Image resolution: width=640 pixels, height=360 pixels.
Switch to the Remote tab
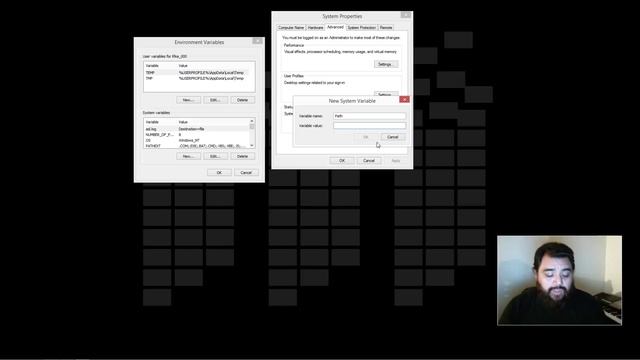(x=386, y=28)
